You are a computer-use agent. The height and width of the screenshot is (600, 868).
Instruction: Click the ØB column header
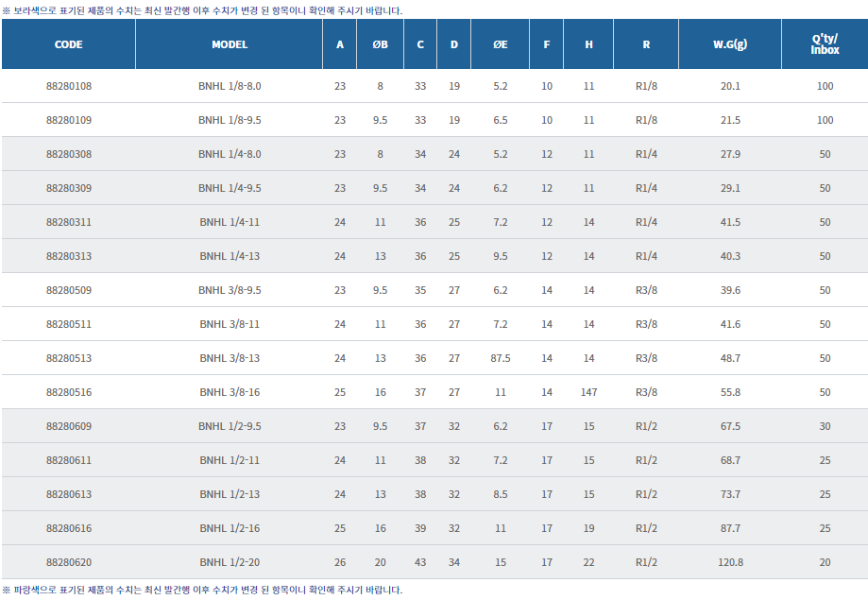click(x=380, y=44)
